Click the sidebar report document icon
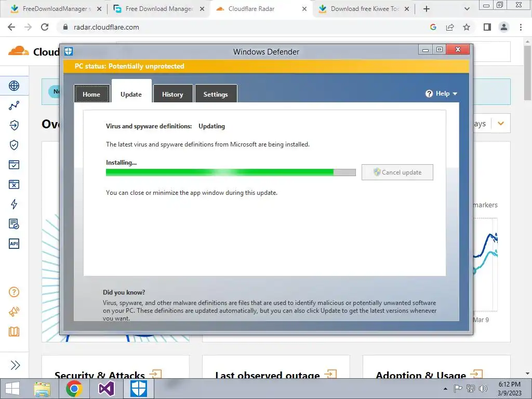The width and height of the screenshot is (532, 399). pyautogui.click(x=14, y=224)
